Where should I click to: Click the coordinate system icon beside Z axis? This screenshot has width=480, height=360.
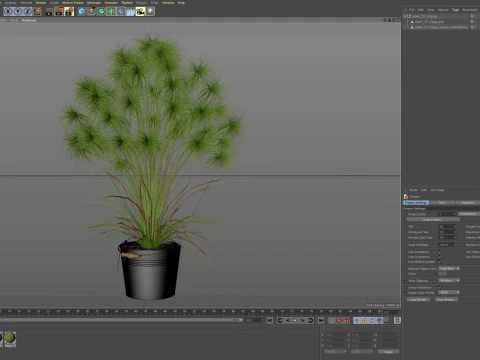[37, 12]
